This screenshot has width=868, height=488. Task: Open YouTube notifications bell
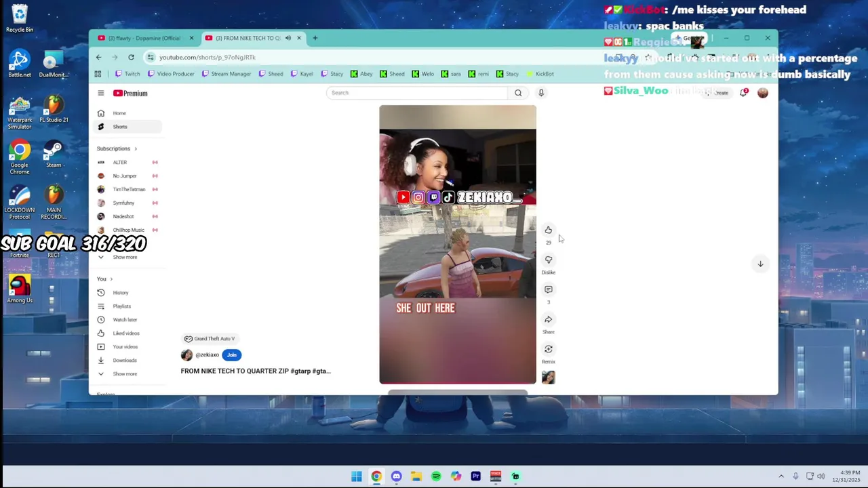[743, 93]
